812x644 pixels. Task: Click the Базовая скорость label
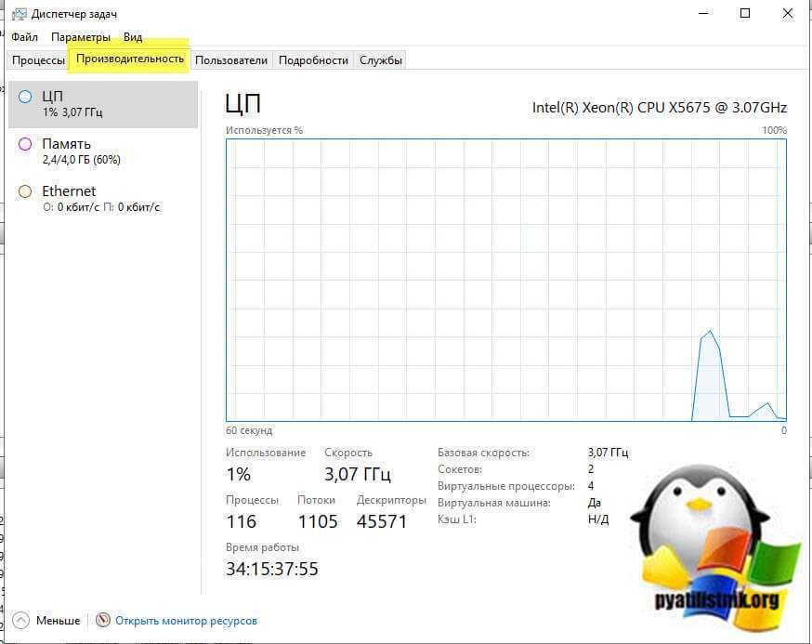point(484,453)
